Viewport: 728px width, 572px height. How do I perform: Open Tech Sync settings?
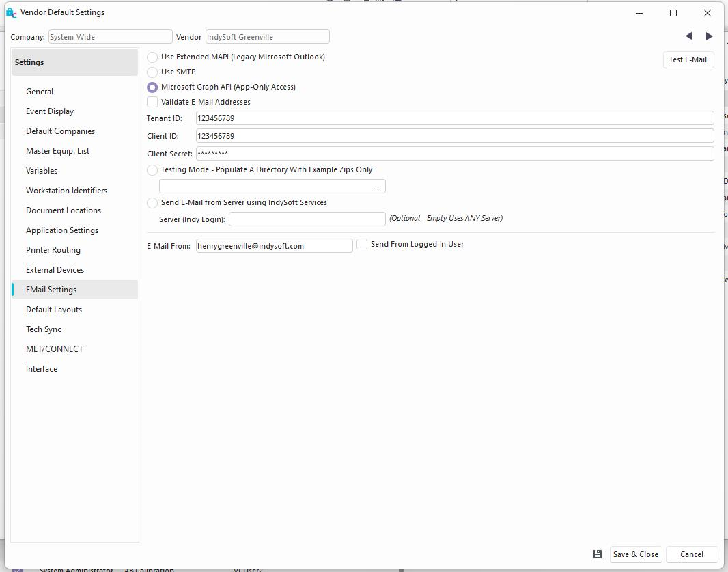click(44, 329)
